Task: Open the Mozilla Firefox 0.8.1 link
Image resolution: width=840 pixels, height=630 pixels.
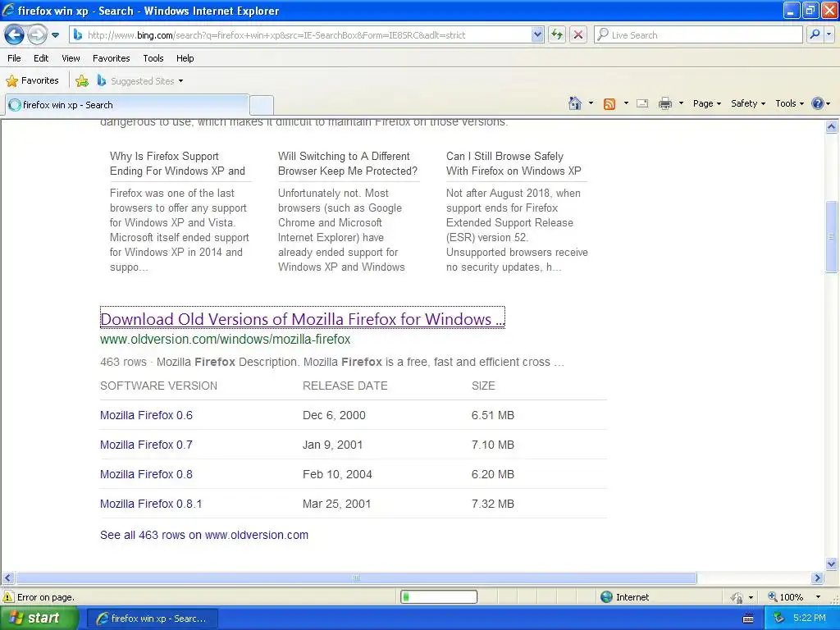Action: (x=151, y=504)
